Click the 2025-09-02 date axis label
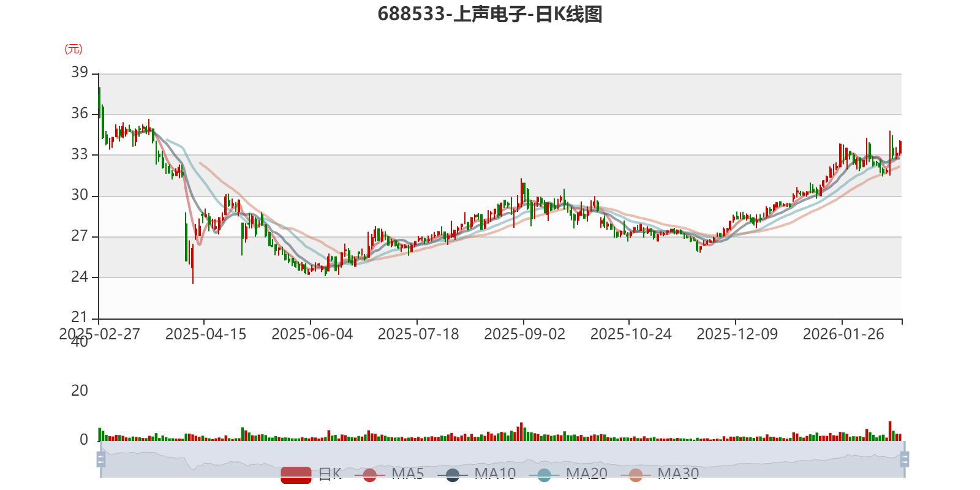 524,334
